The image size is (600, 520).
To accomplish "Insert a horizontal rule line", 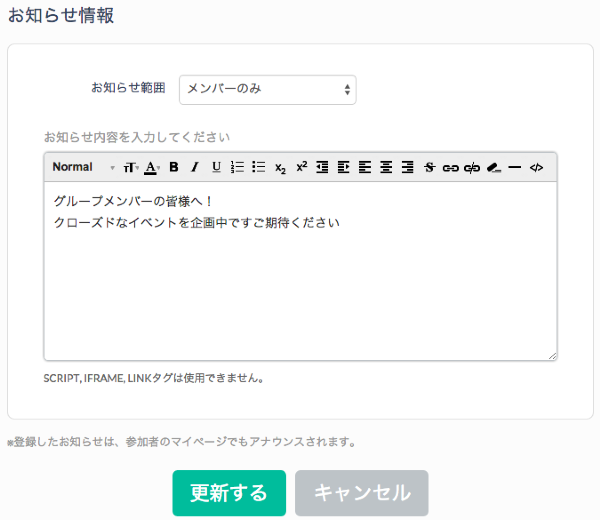I will tap(515, 167).
